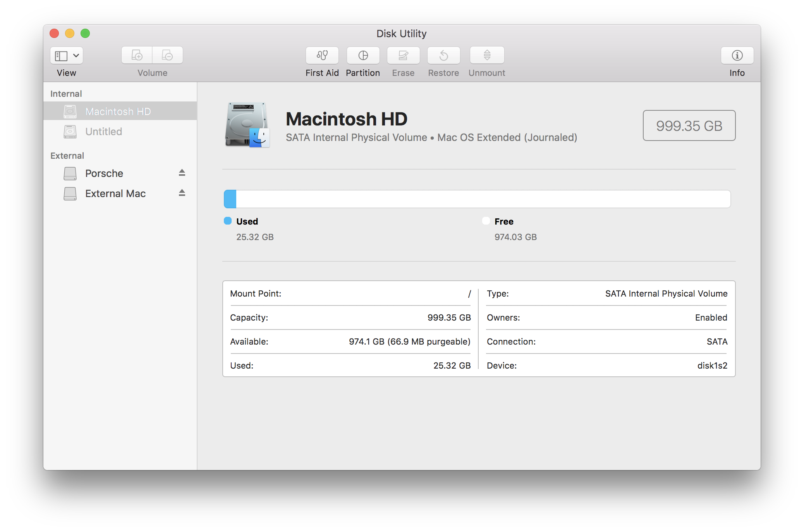Screen dimensions: 804x532
Task: Click the Macintosh HD title heading
Action: tap(346, 119)
